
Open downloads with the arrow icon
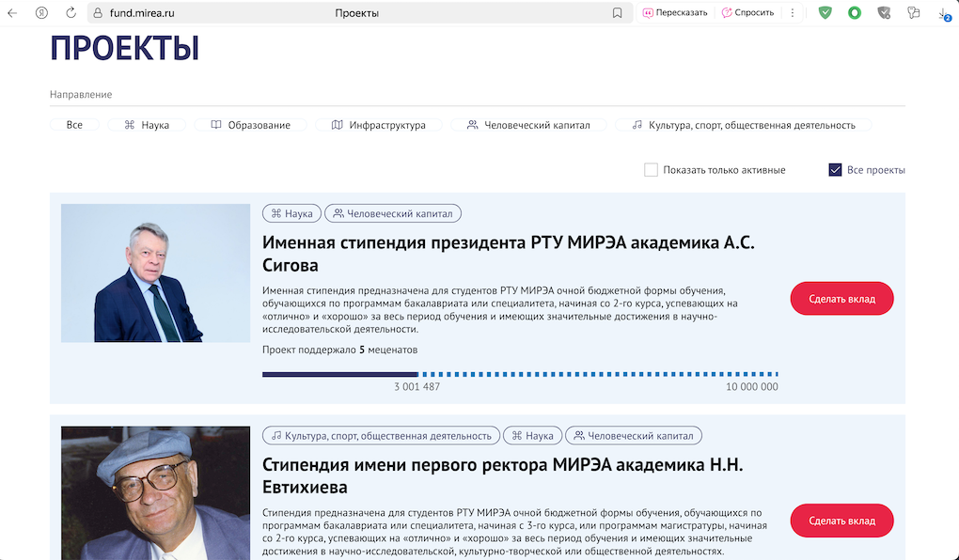tap(944, 14)
